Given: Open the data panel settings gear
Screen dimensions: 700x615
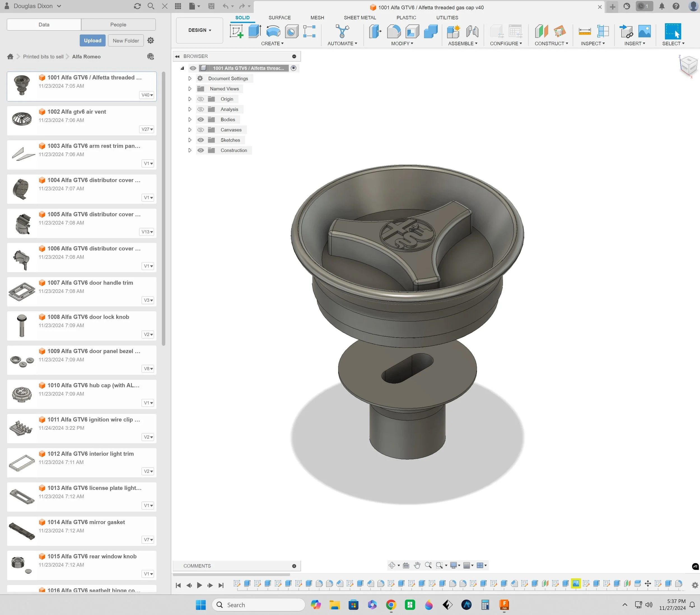Looking at the screenshot, I should 150,40.
